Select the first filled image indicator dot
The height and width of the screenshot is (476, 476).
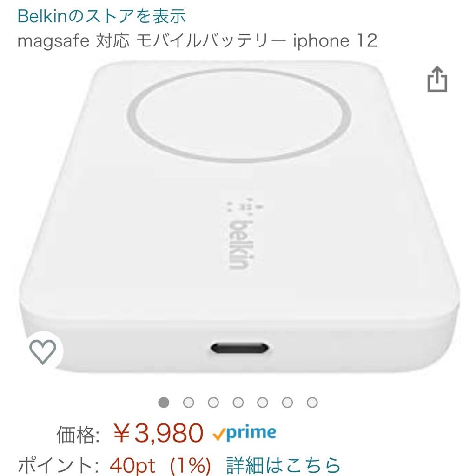[x=164, y=403]
